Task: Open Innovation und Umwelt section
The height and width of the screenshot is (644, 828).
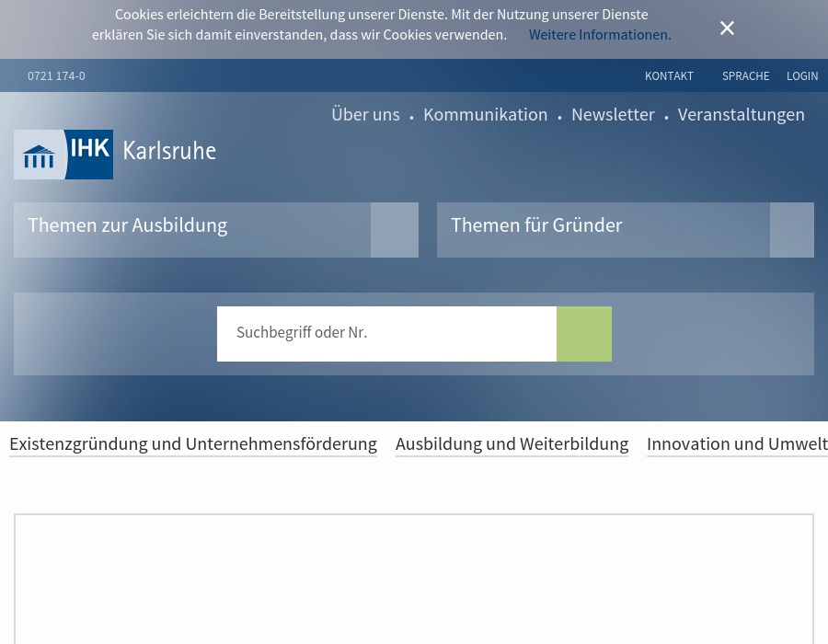Action: click(737, 443)
